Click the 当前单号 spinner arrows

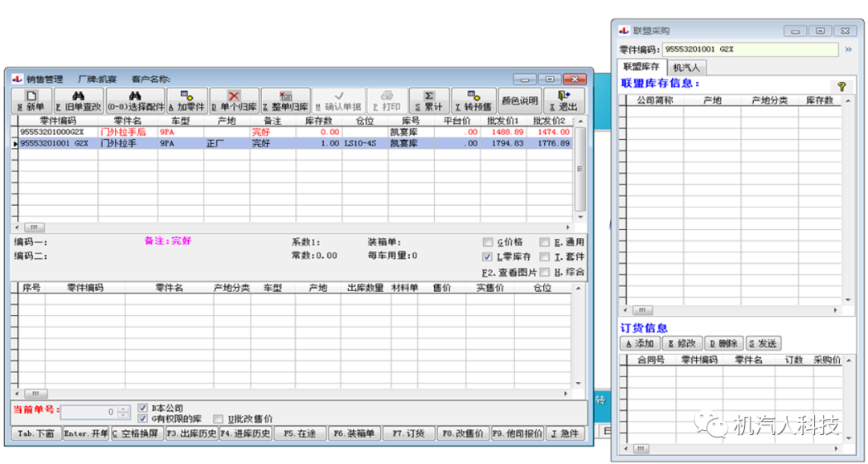tap(123, 413)
